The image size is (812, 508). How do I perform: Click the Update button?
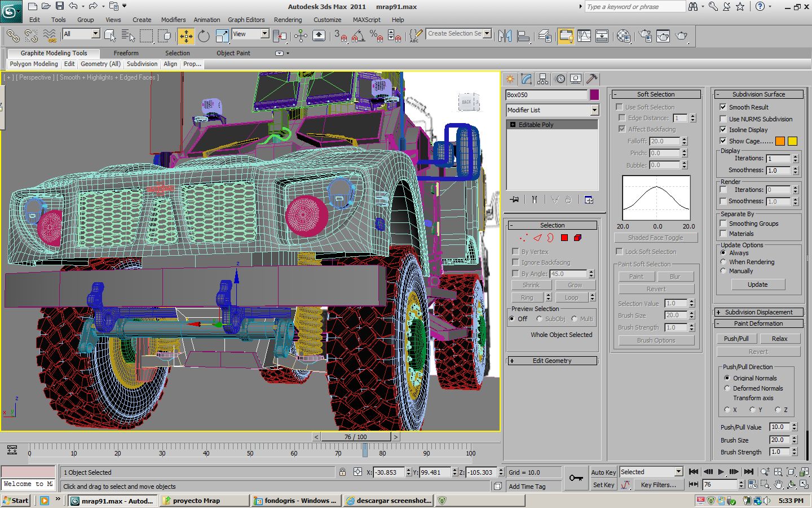tap(757, 284)
